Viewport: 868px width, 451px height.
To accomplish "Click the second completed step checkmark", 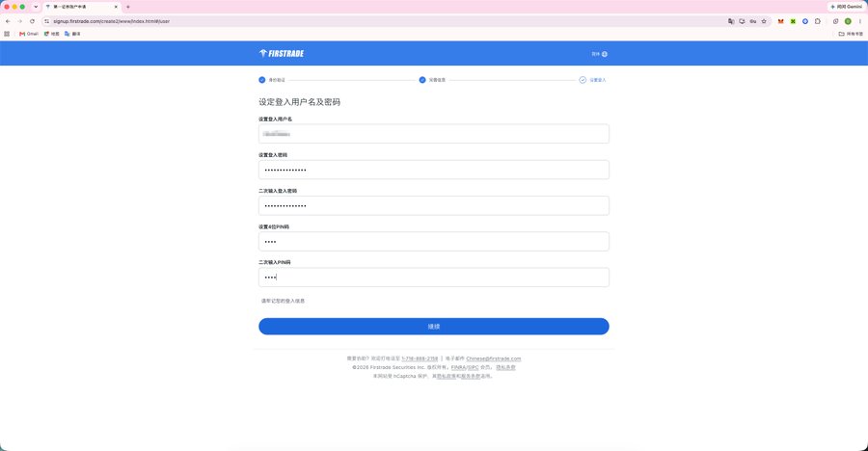I will point(422,80).
